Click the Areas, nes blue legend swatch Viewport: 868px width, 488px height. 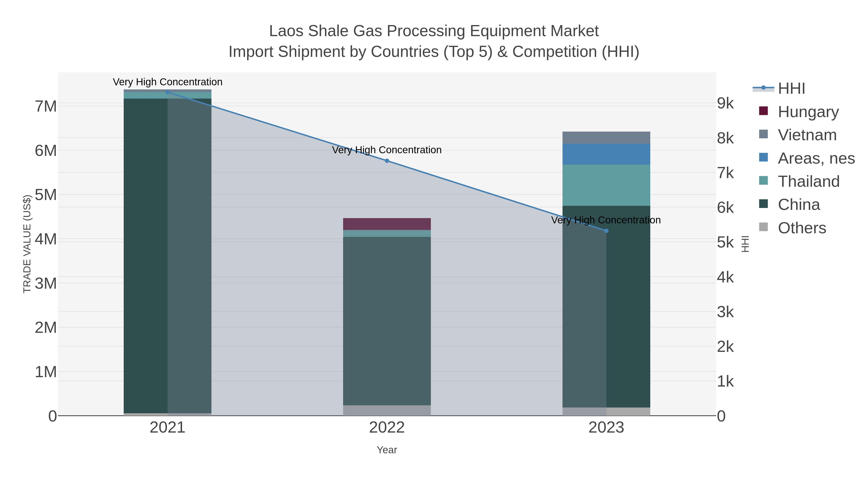click(764, 157)
